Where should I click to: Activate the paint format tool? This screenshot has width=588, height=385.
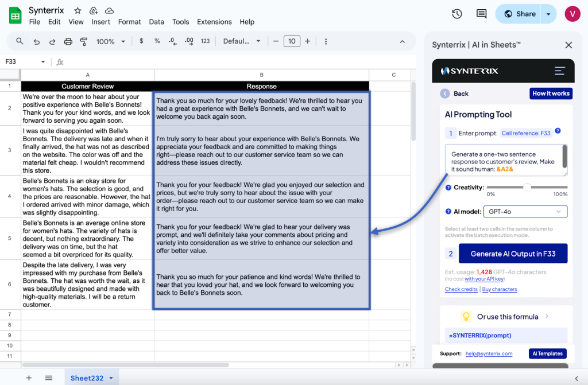point(84,42)
